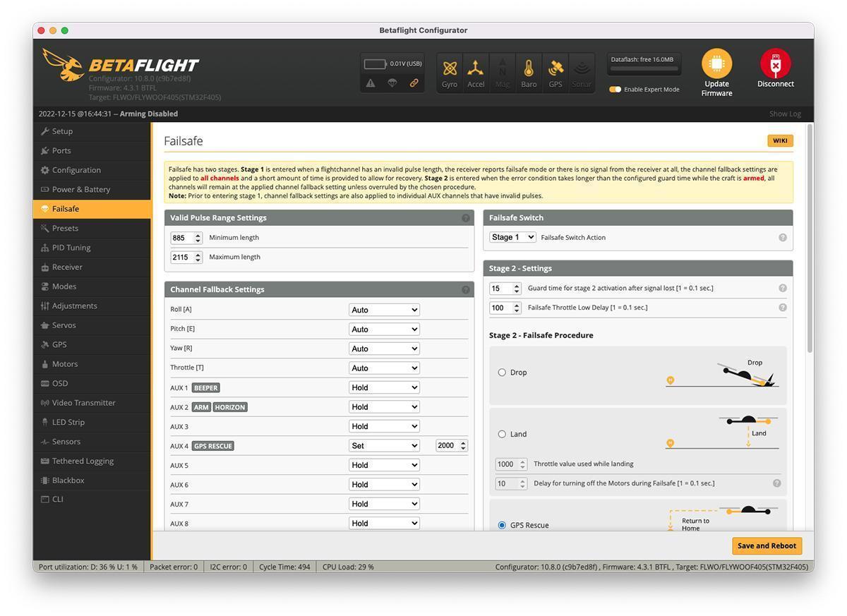Open the Failsafe Switch Action dropdown
847x616 pixels.
(512, 238)
